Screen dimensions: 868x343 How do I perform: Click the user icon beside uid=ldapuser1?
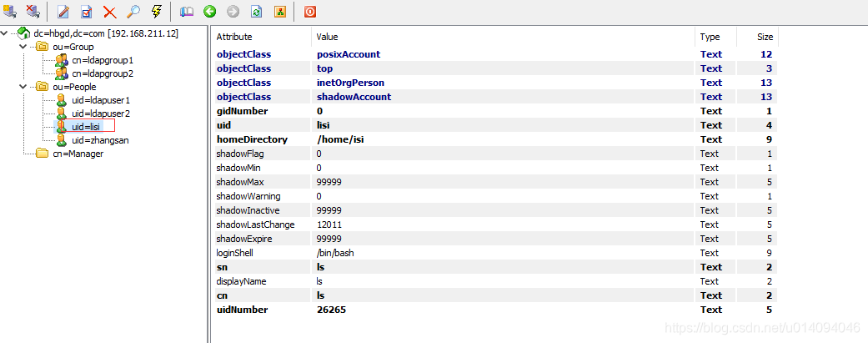coord(62,100)
